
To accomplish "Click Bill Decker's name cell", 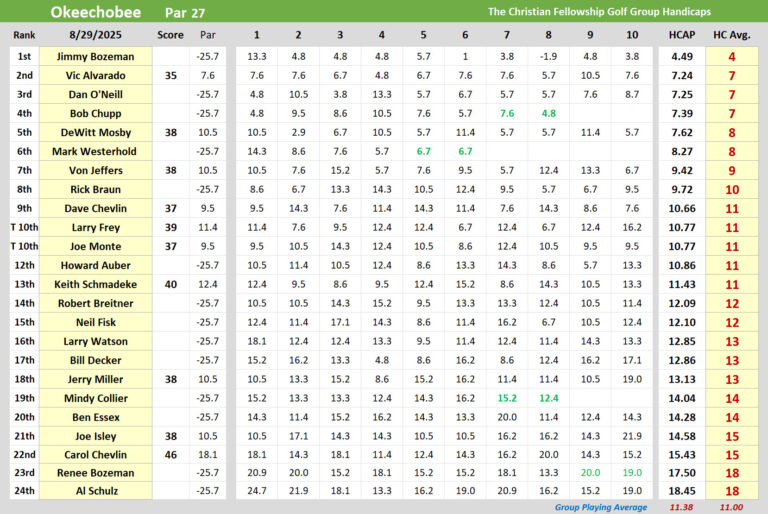I will (96, 360).
